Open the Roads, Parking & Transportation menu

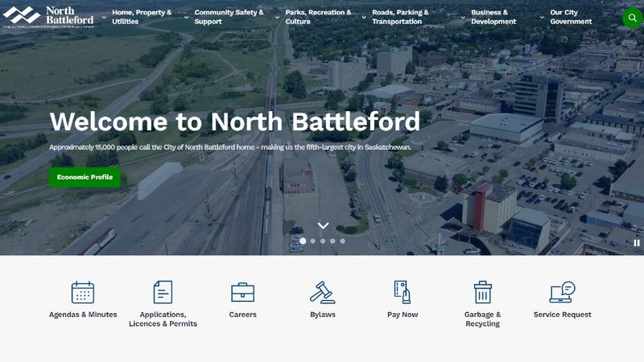tap(400, 17)
